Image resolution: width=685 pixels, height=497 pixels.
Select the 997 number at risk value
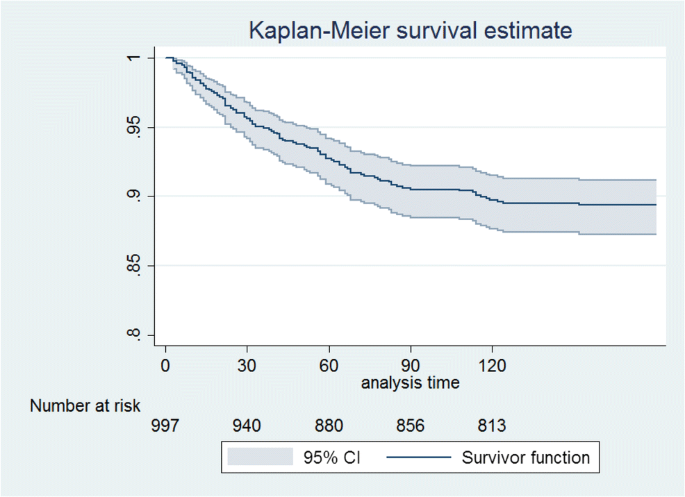pos(165,426)
